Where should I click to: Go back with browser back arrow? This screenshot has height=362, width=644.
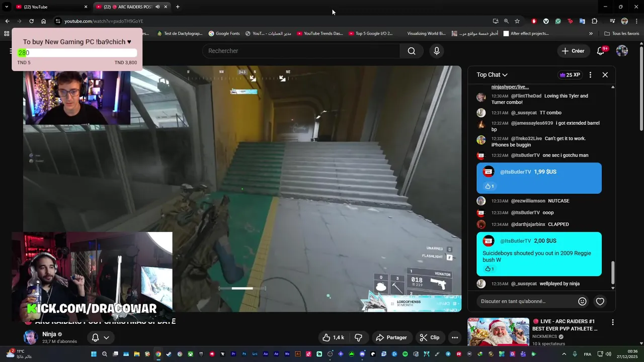click(7, 21)
